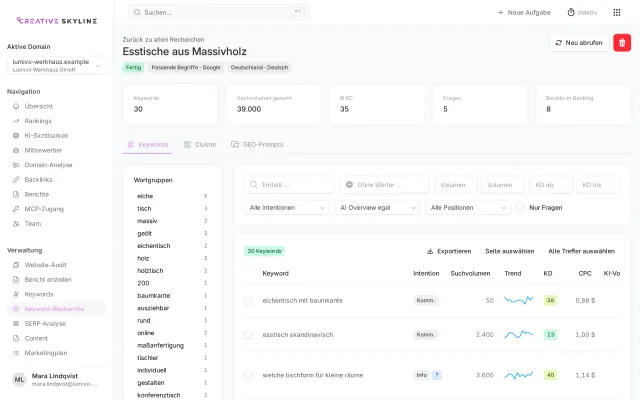Click Alle Treffer auswählen

click(581, 251)
